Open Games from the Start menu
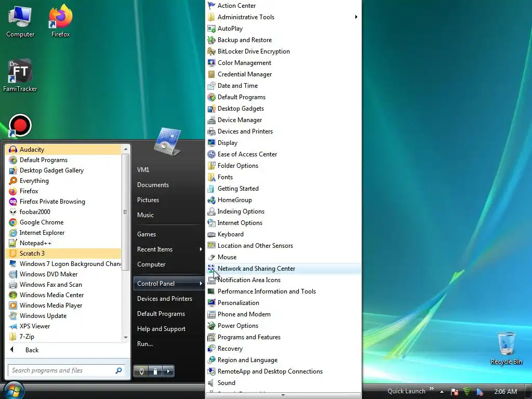532x399 pixels. tap(169, 234)
